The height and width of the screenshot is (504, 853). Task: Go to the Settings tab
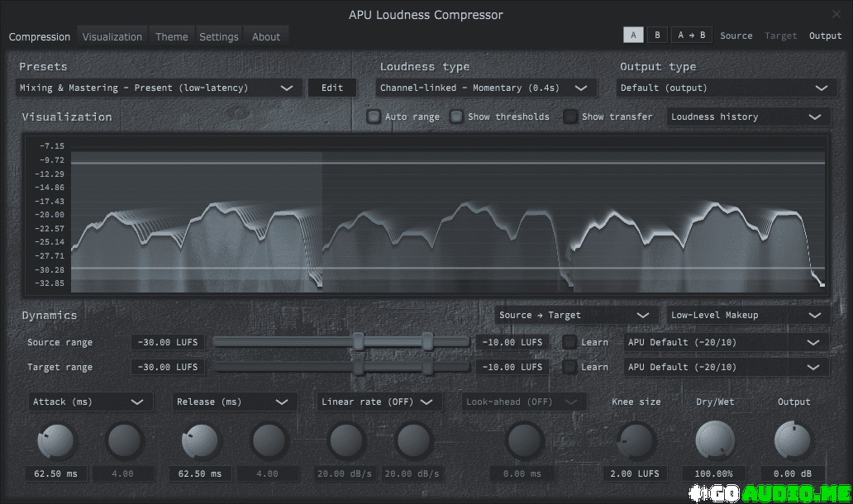pos(219,37)
